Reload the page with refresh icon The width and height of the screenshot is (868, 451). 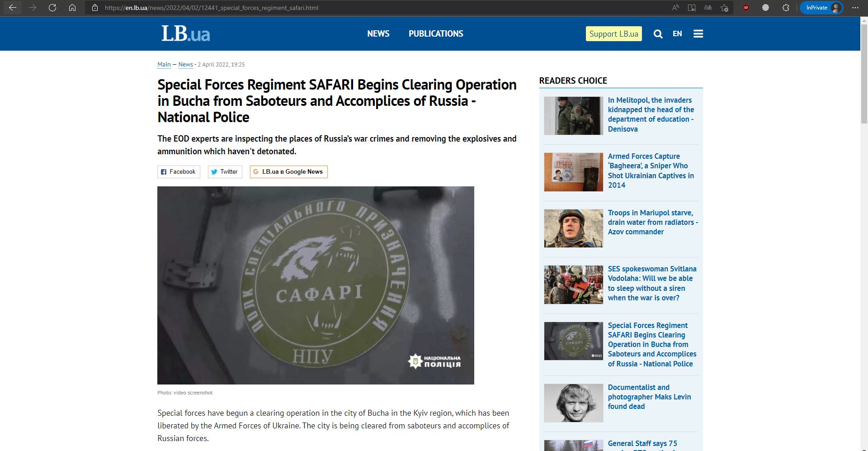pyautogui.click(x=52, y=8)
